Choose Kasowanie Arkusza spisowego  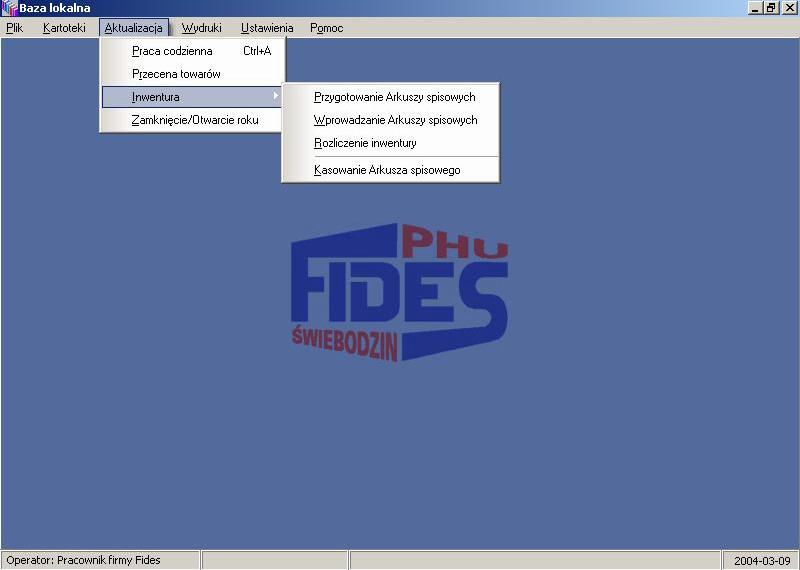click(391, 170)
